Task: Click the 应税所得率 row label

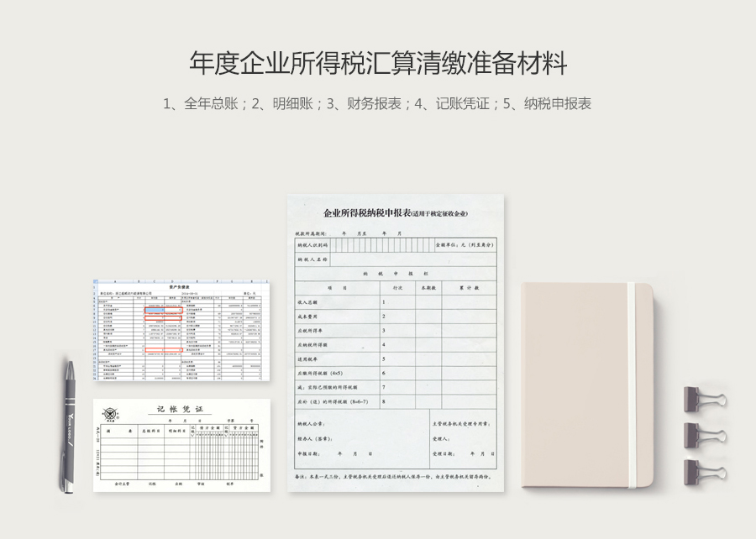Action: (x=310, y=331)
